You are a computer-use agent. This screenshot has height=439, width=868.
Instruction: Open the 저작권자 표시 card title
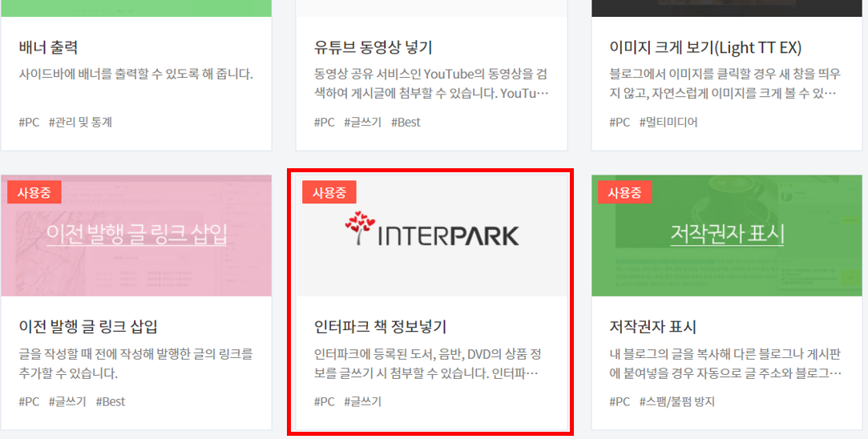tap(652, 327)
